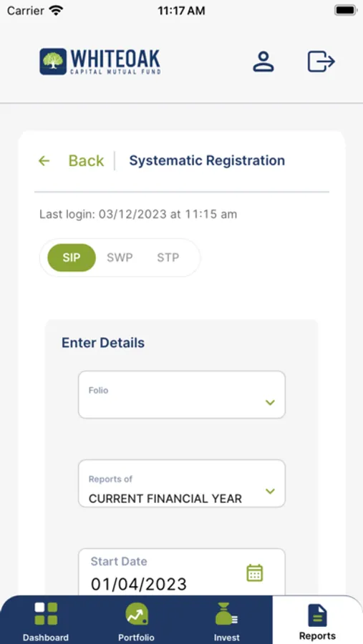The image size is (363, 644).
Task: Expand the Folio dropdown chevron
Action: pyautogui.click(x=270, y=402)
